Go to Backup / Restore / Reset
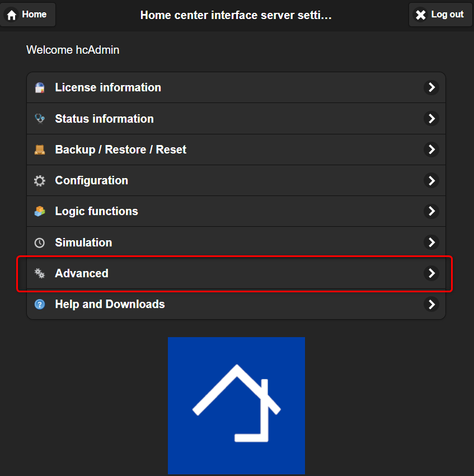This screenshot has width=474, height=476. 236,150
